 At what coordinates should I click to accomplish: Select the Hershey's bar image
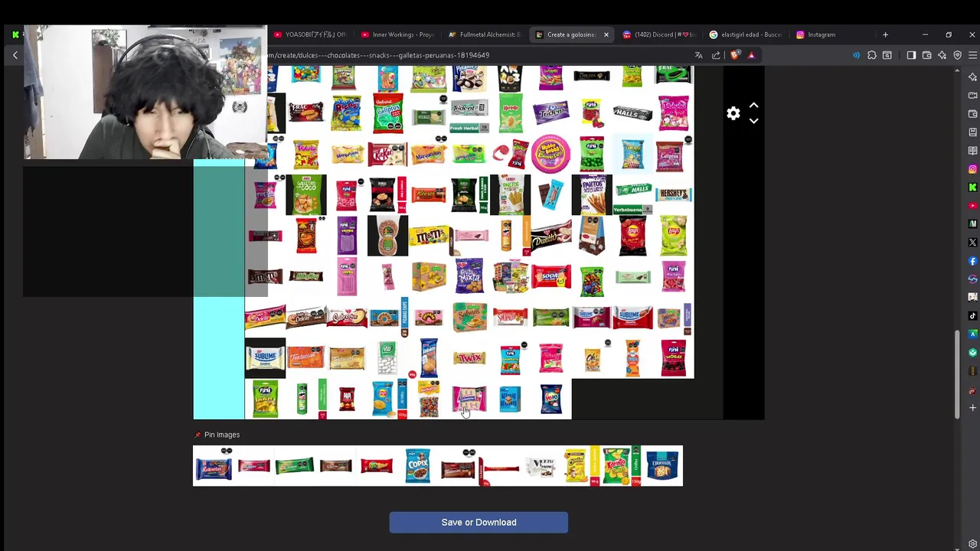click(x=674, y=194)
